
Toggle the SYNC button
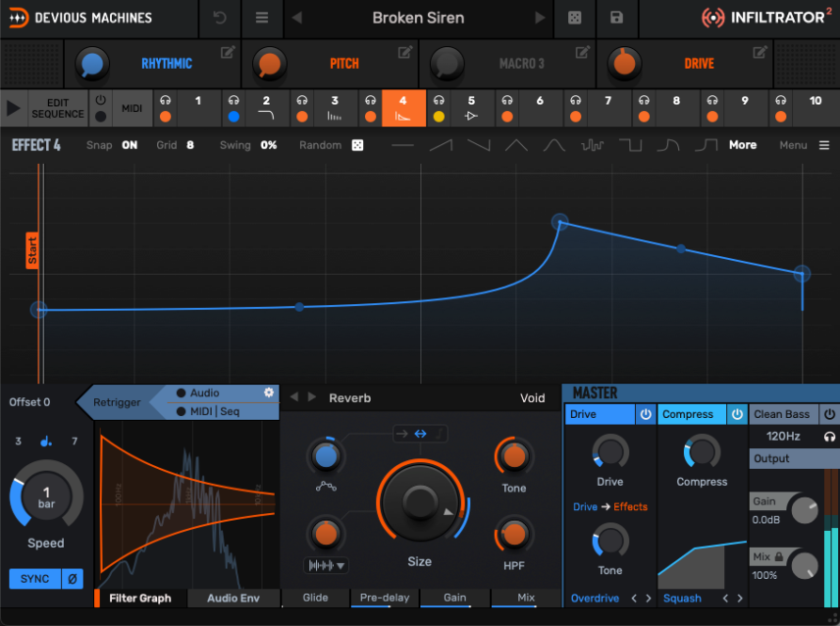pos(34,579)
